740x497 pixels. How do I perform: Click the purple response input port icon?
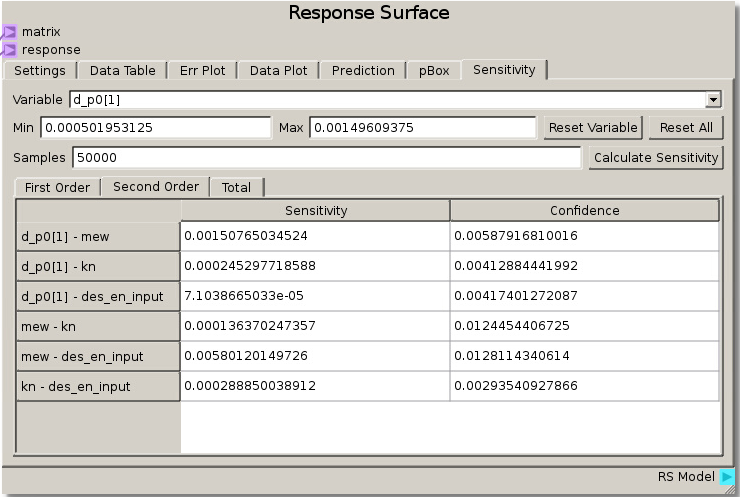9,50
